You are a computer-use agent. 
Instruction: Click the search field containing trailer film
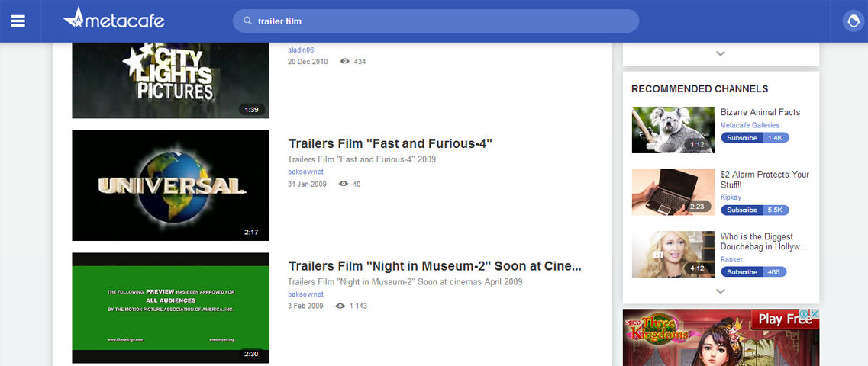tap(436, 21)
